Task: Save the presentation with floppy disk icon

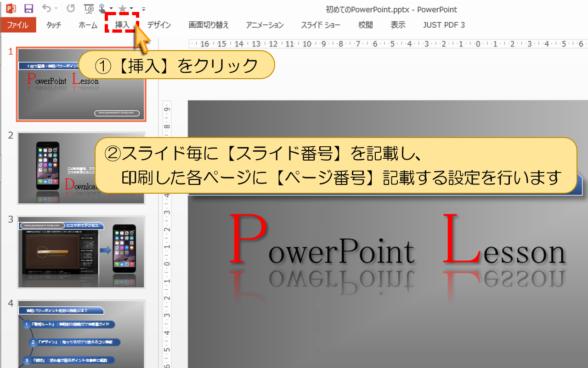Action: (28, 8)
